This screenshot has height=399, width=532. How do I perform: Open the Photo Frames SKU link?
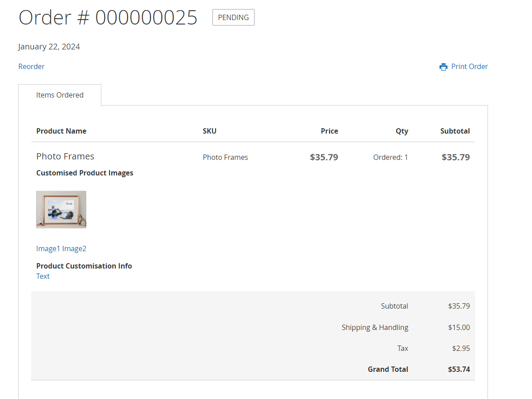(225, 157)
